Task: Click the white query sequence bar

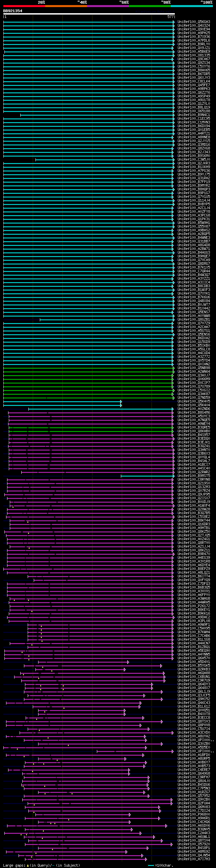Action: coord(89,14)
